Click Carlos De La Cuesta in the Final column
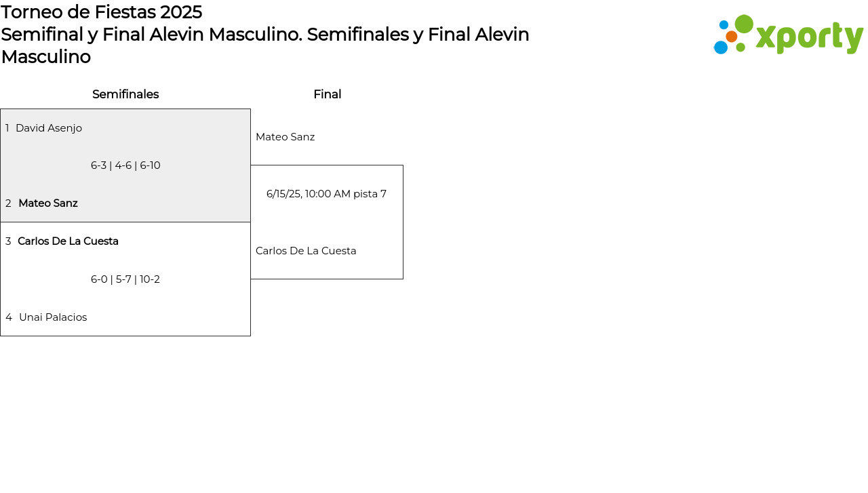Image resolution: width=868 pixels, height=493 pixels. 306,251
